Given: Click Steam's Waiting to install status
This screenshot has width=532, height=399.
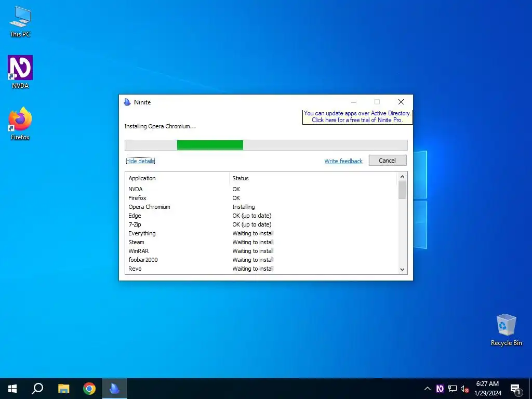Looking at the screenshot, I should pos(253,242).
